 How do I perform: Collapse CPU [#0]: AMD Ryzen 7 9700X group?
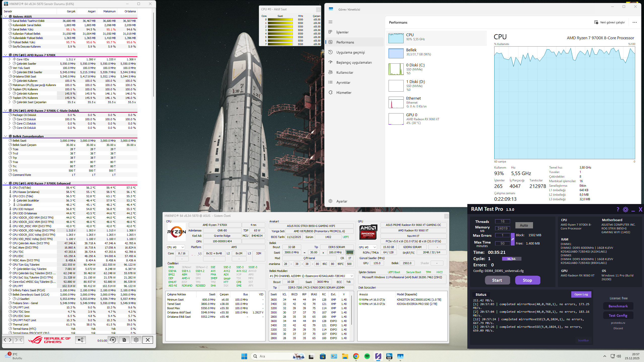tap(6, 55)
